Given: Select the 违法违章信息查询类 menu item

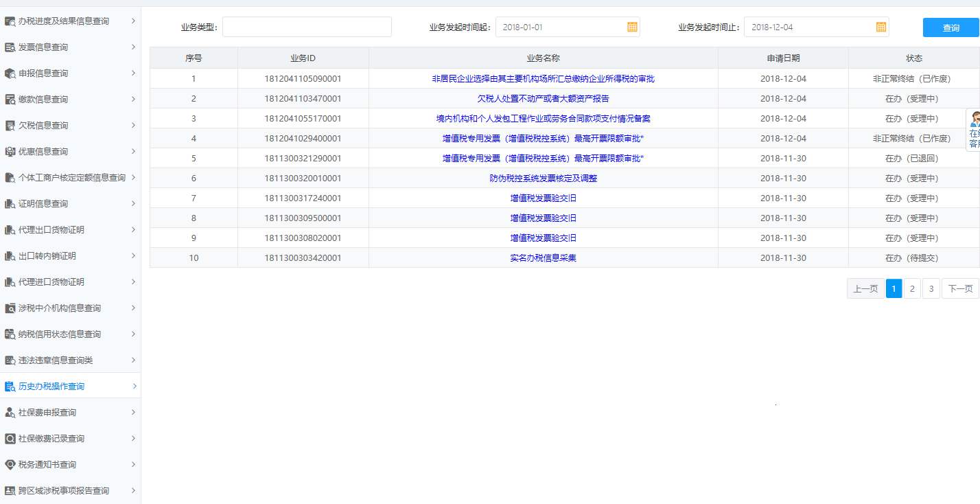Looking at the screenshot, I should tap(69, 360).
